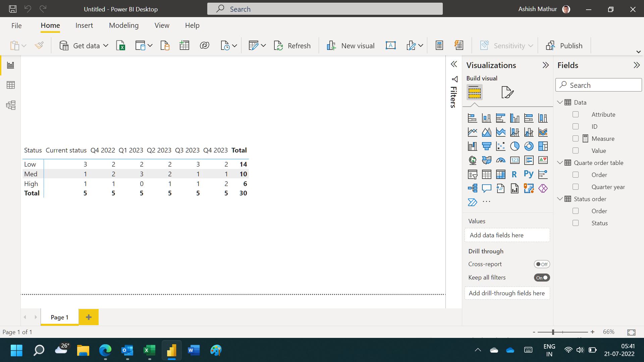The height and width of the screenshot is (362, 644).
Task: Open the View ribbon tab
Action: 162,25
